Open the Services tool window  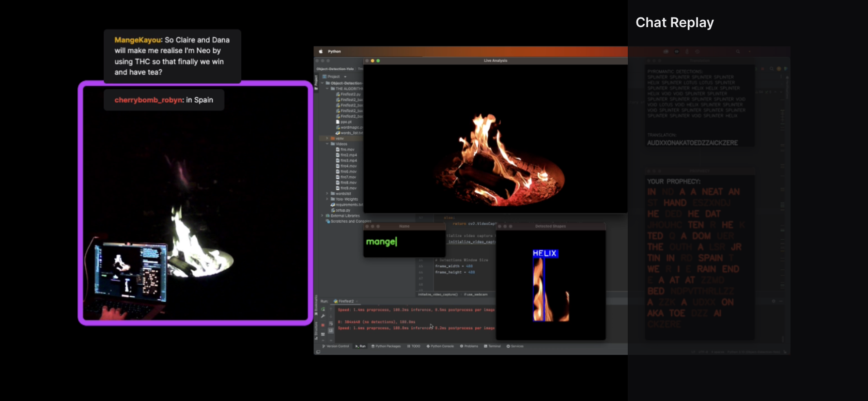tap(515, 346)
